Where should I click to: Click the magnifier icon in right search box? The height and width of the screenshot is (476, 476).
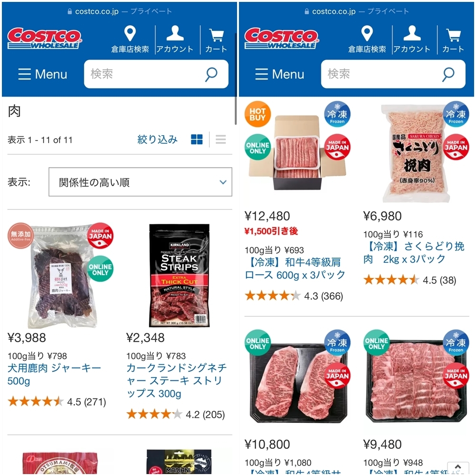(448, 74)
